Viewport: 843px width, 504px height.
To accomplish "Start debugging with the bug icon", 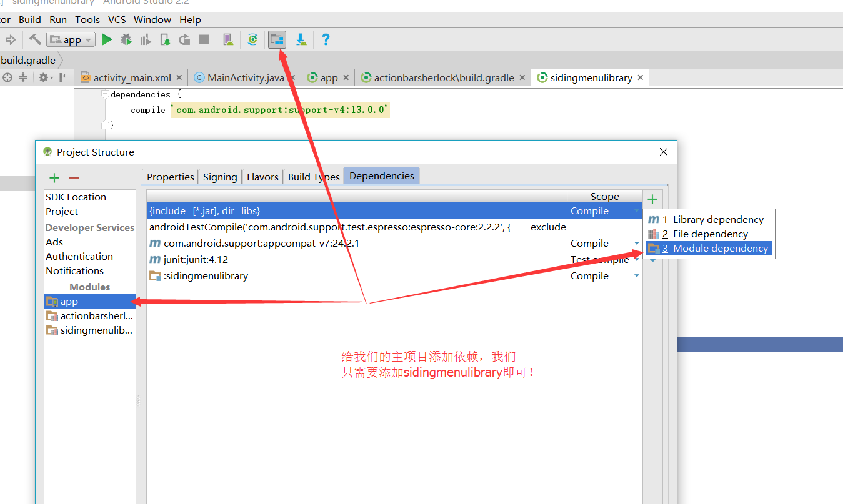I will (126, 39).
